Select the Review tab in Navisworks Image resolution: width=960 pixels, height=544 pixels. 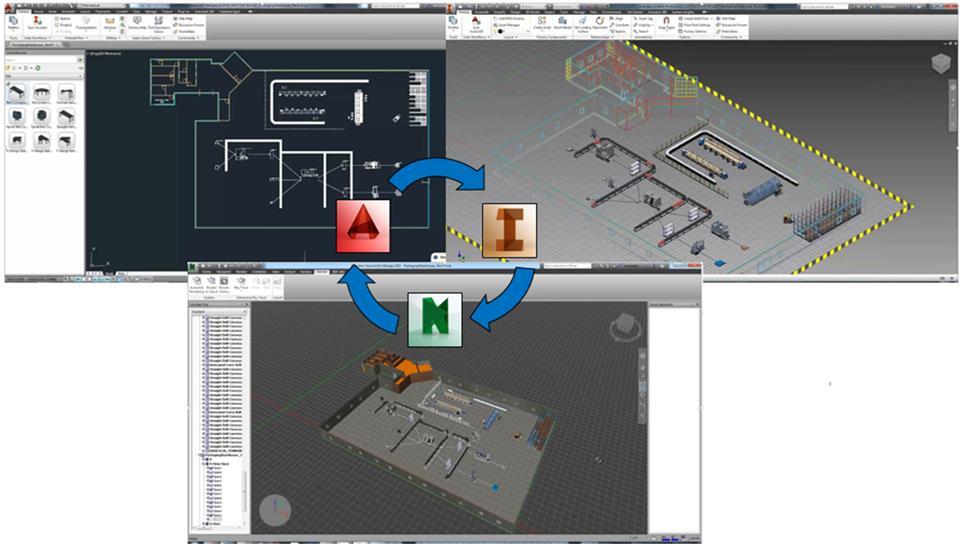pos(241,272)
